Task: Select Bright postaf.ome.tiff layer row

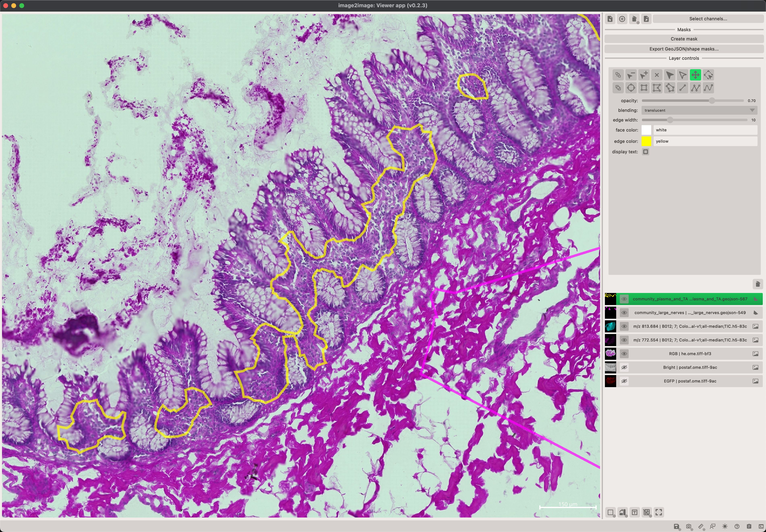Action: [x=690, y=367]
